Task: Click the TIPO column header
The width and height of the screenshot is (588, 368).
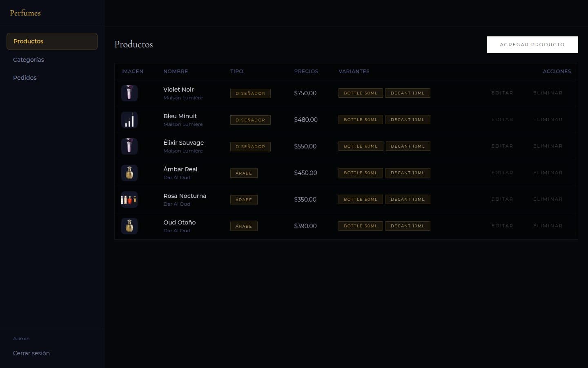Action: pyautogui.click(x=236, y=71)
